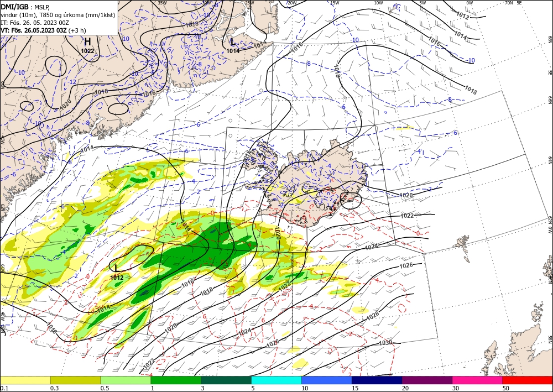Viewport: 553px width, 392px height.
Task: Click the 'IT: Fös. 26. 05. 2023 00Z' line
Action: click(x=35, y=23)
